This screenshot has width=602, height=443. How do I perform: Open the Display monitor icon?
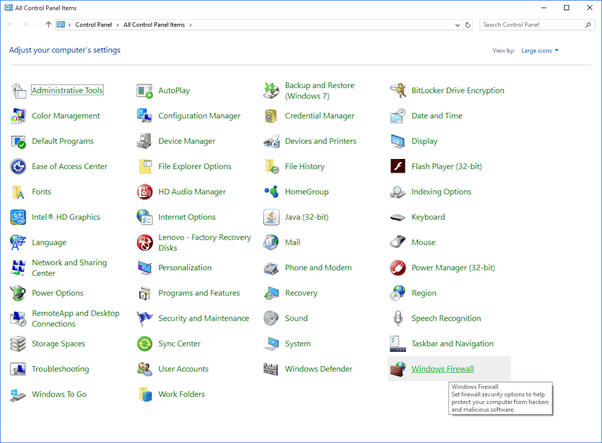[398, 141]
